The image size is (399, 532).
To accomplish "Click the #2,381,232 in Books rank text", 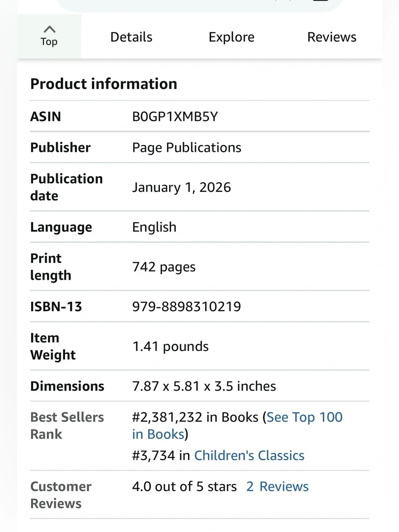I will pos(195,417).
